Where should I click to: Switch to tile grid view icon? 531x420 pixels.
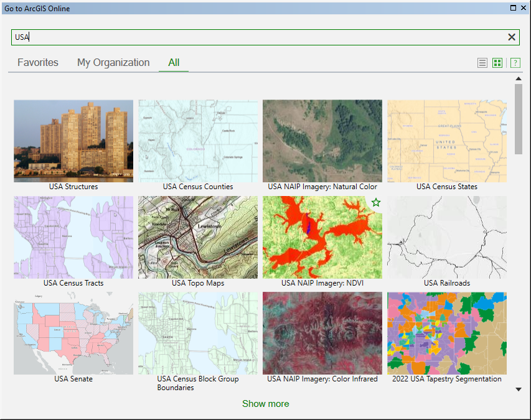coord(497,63)
